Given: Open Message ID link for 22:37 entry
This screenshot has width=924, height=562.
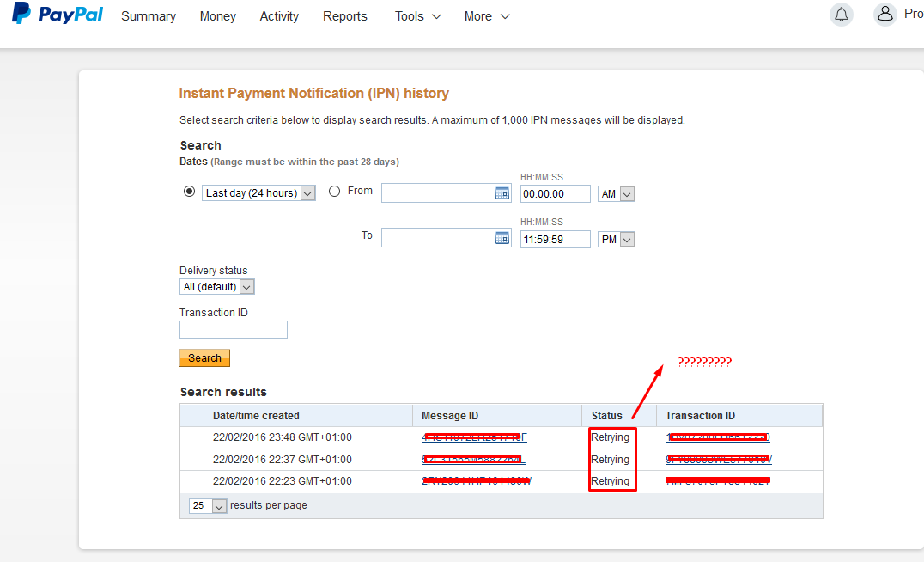Looking at the screenshot, I should (473, 460).
